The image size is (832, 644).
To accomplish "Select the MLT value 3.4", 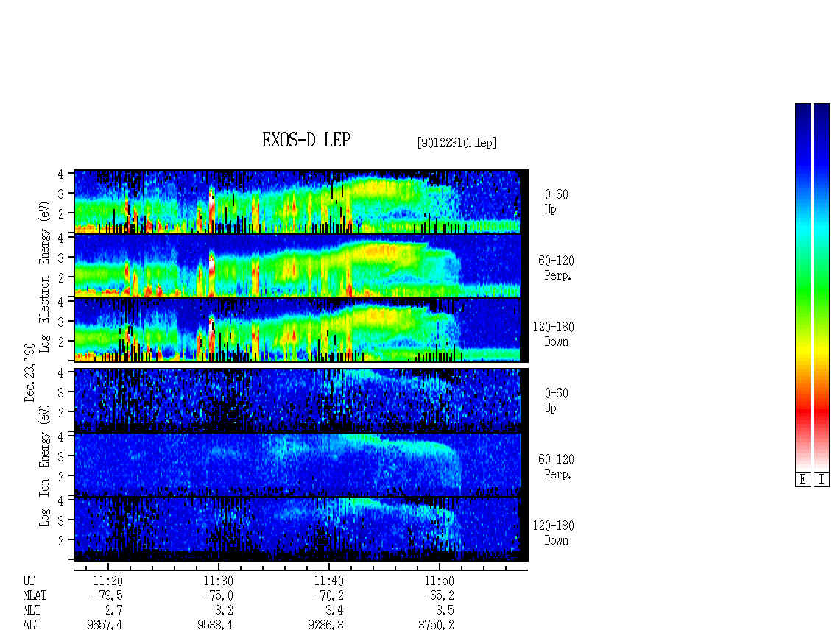I will click(335, 611).
